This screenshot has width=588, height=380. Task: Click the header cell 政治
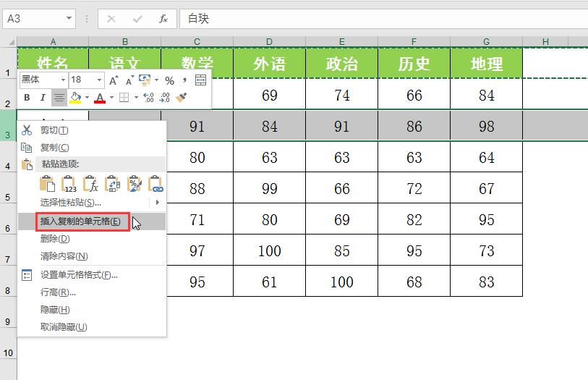tap(341, 63)
